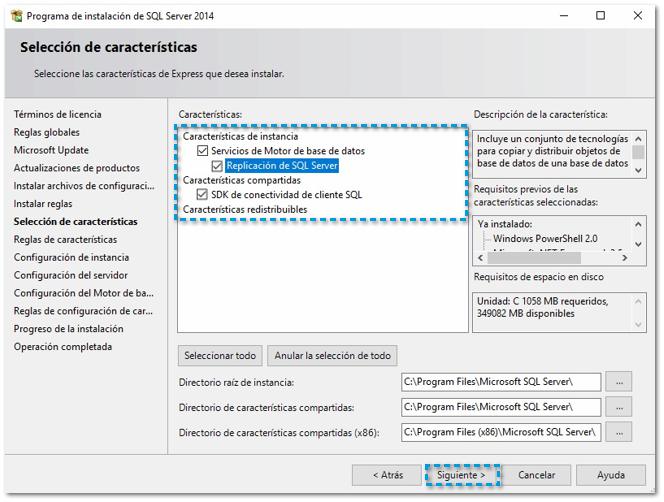The image size is (664, 502).
Task: Toggle Replicación de SQL Server checkbox
Action: (x=217, y=166)
